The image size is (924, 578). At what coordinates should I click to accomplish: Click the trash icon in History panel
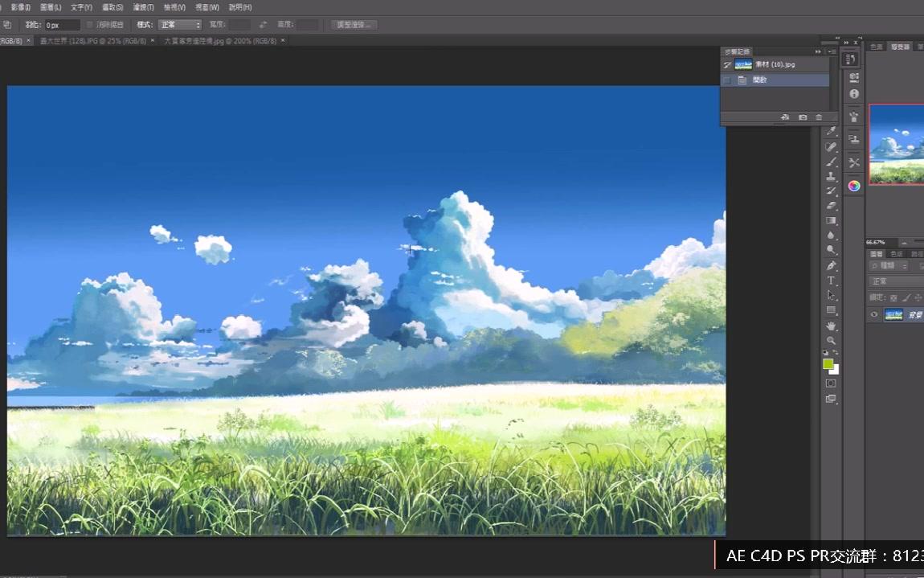820,117
